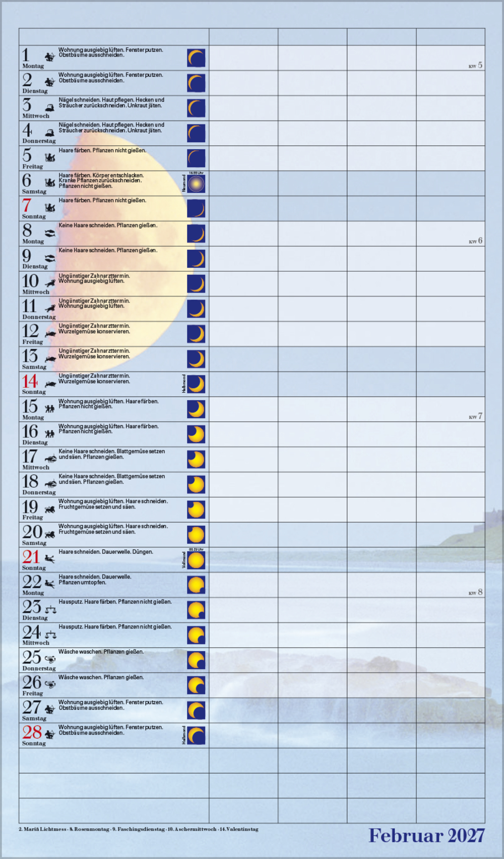Viewport: 504px width, 859px height.
Task: Click the moon phase icon on February 28
Action: click(196, 736)
